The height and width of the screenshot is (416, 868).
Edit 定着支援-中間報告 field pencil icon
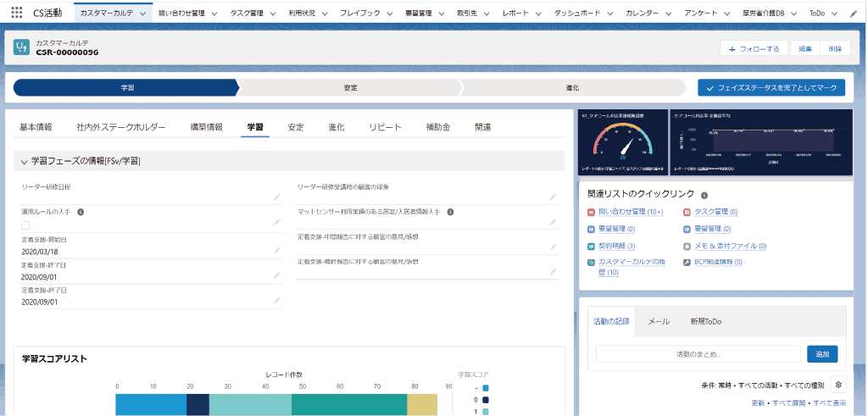pyautogui.click(x=553, y=247)
